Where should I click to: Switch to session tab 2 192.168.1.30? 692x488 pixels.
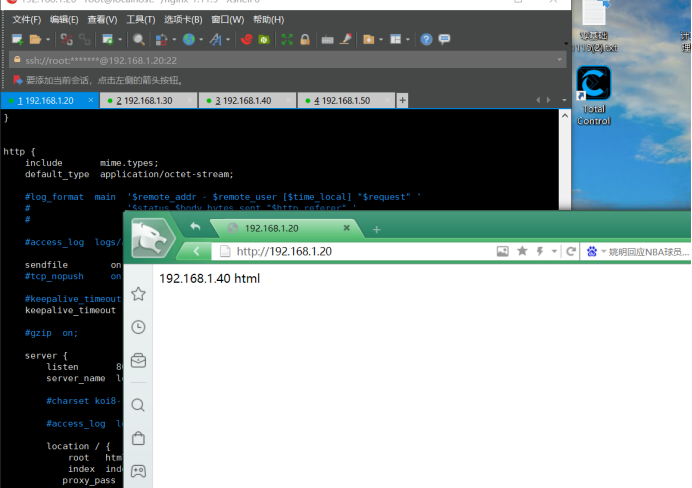[149, 101]
